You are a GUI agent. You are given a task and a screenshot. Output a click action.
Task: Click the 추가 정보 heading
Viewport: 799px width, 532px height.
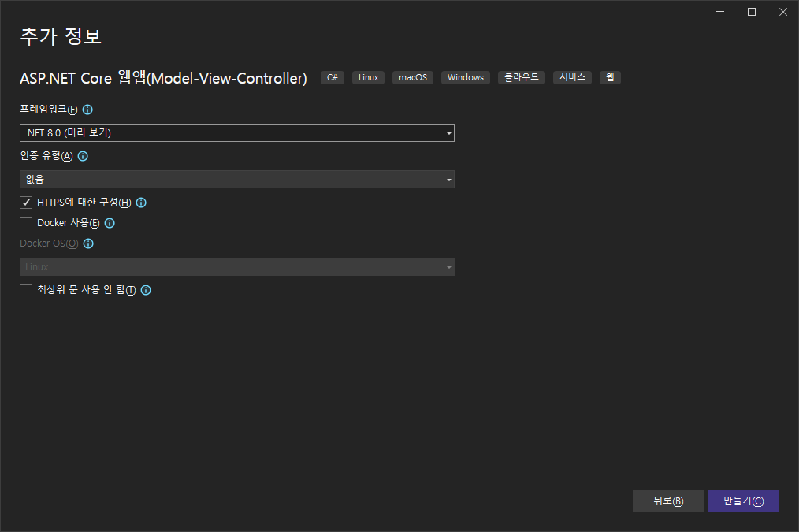click(x=61, y=36)
